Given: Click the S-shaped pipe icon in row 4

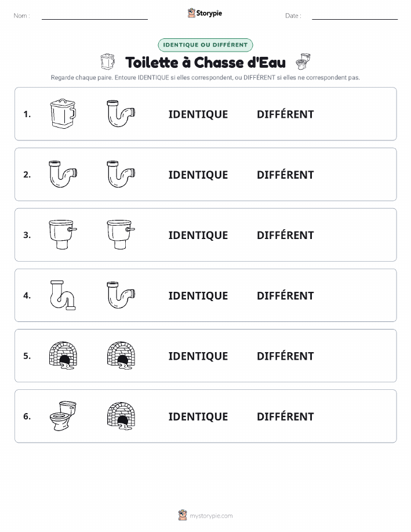Looking at the screenshot, I should pyautogui.click(x=63, y=295).
